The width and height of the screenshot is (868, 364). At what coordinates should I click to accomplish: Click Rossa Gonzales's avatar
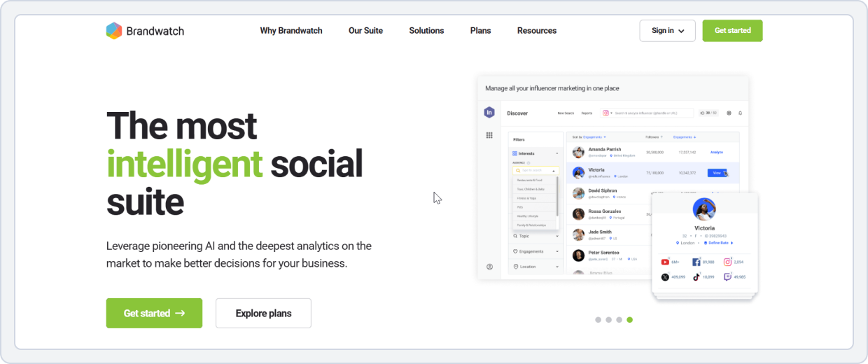click(578, 214)
